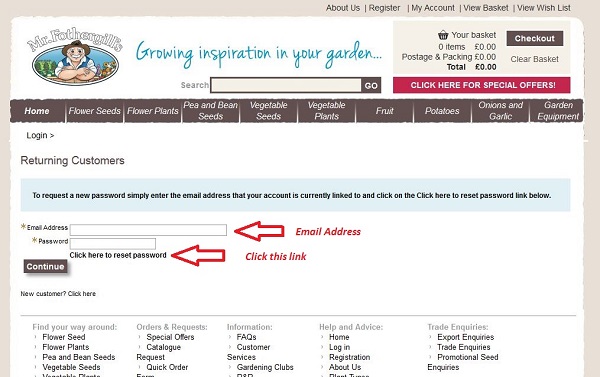The image size is (600, 377).
Task: Open the Flower Seeds menu
Action: [95, 111]
